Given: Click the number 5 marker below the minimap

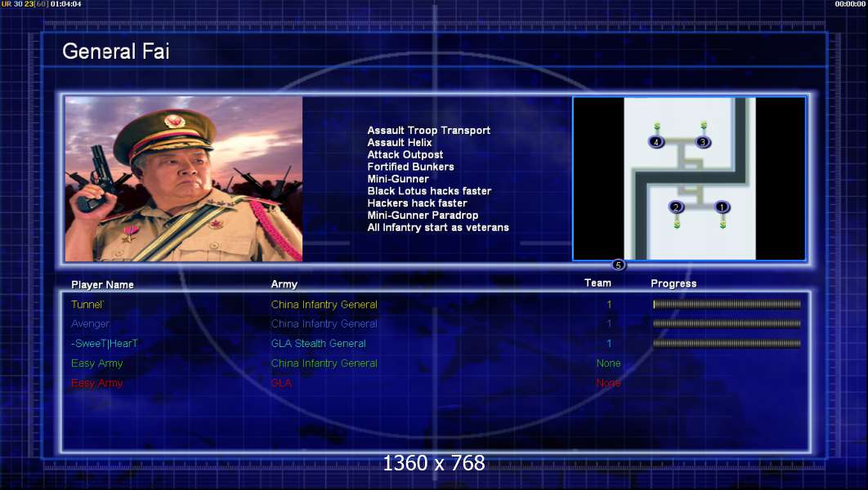Looking at the screenshot, I should click(x=619, y=265).
